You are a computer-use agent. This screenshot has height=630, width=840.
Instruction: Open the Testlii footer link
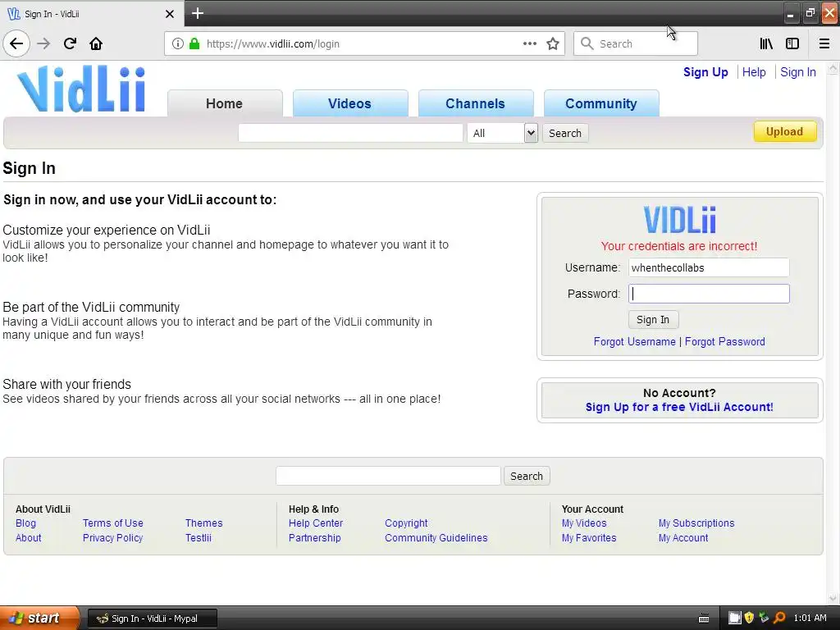[x=199, y=538]
